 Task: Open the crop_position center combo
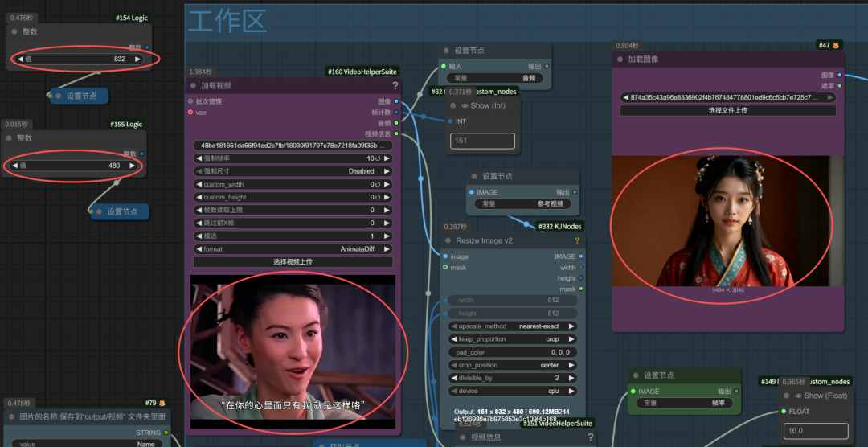click(512, 365)
